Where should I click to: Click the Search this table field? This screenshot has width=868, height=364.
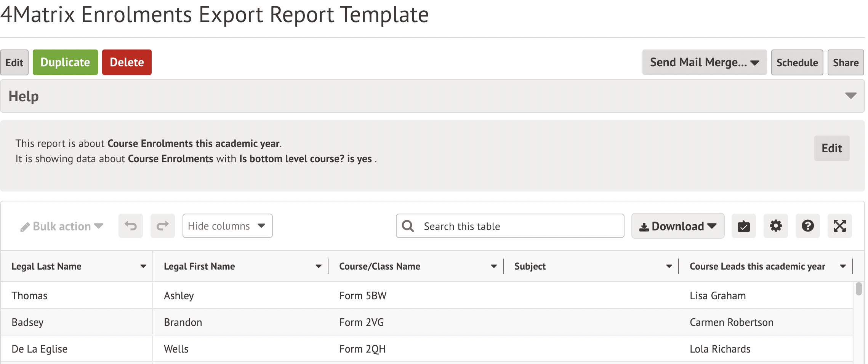[x=518, y=226]
